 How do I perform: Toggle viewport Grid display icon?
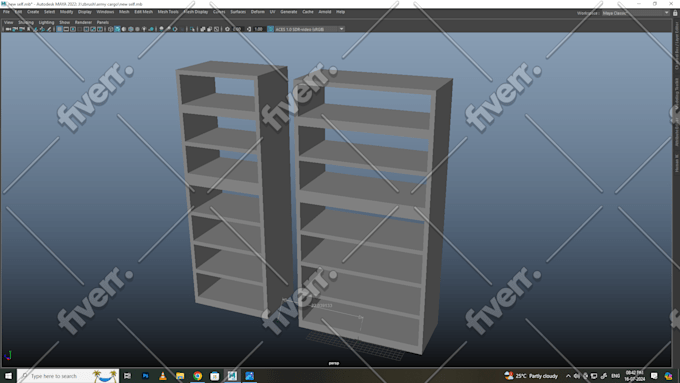click(59, 29)
